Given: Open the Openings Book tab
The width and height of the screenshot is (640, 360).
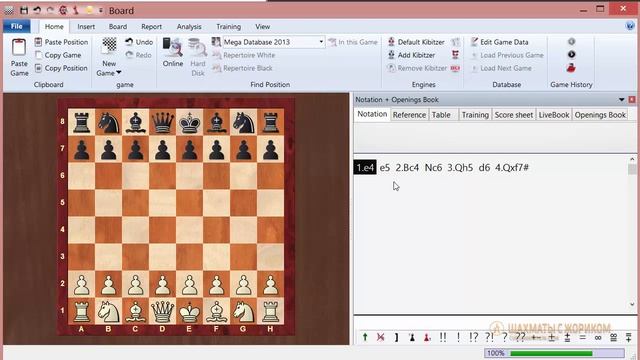Looking at the screenshot, I should [600, 115].
